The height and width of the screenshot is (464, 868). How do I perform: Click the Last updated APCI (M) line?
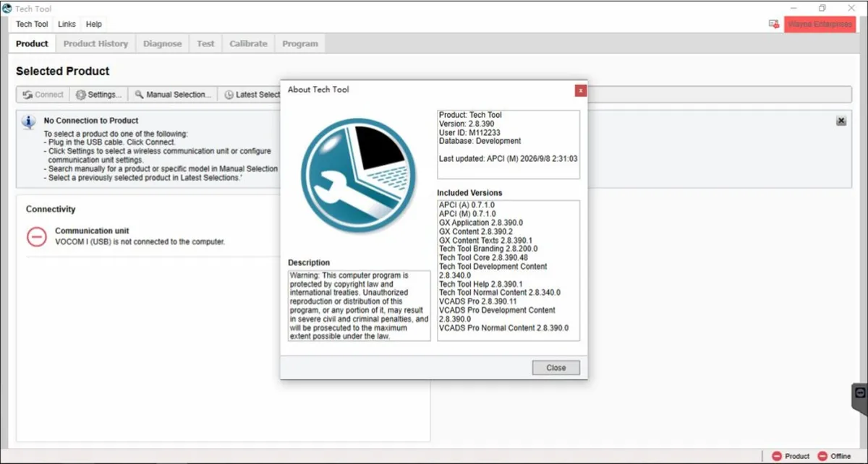(x=508, y=158)
